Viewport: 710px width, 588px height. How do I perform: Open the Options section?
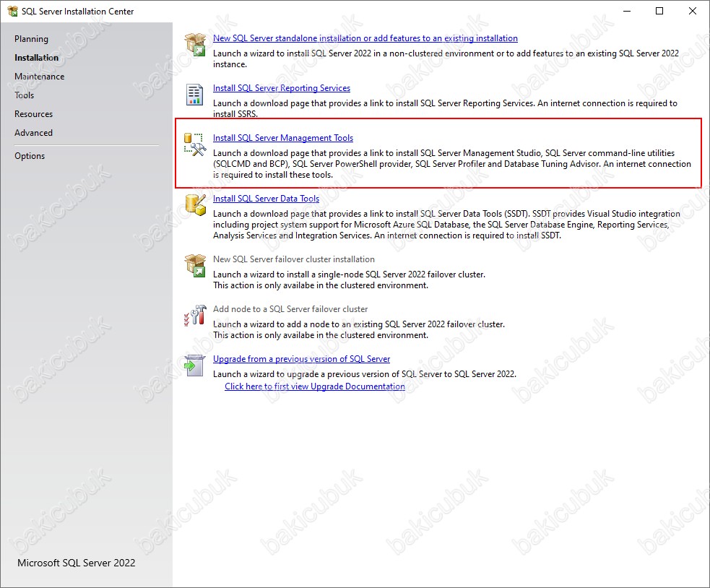[x=30, y=156]
